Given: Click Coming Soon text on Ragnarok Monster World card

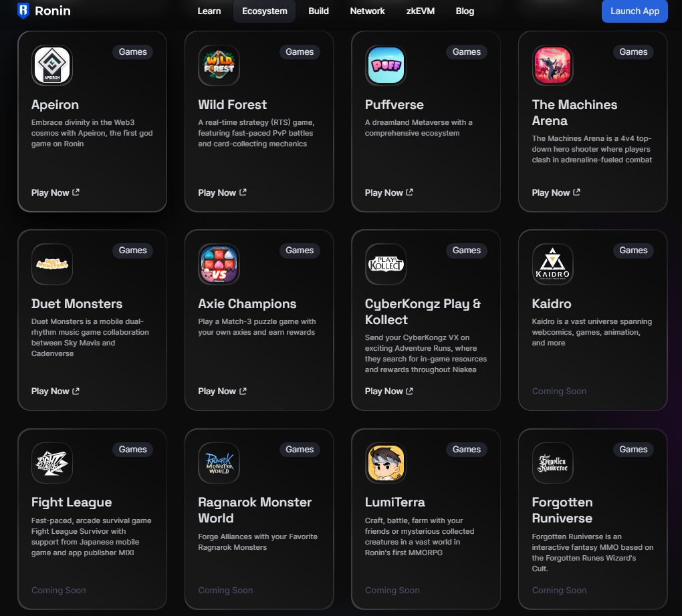Looking at the screenshot, I should pos(225,591).
